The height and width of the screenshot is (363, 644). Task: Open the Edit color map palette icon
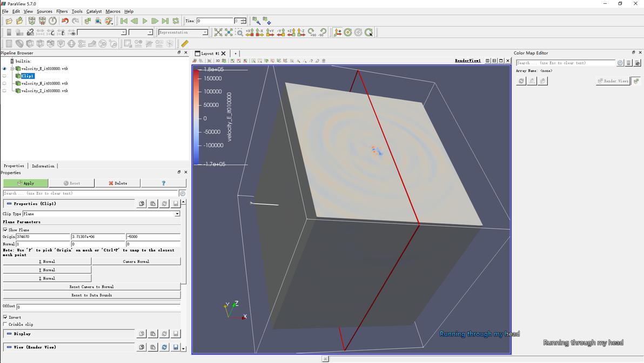(x=109, y=21)
